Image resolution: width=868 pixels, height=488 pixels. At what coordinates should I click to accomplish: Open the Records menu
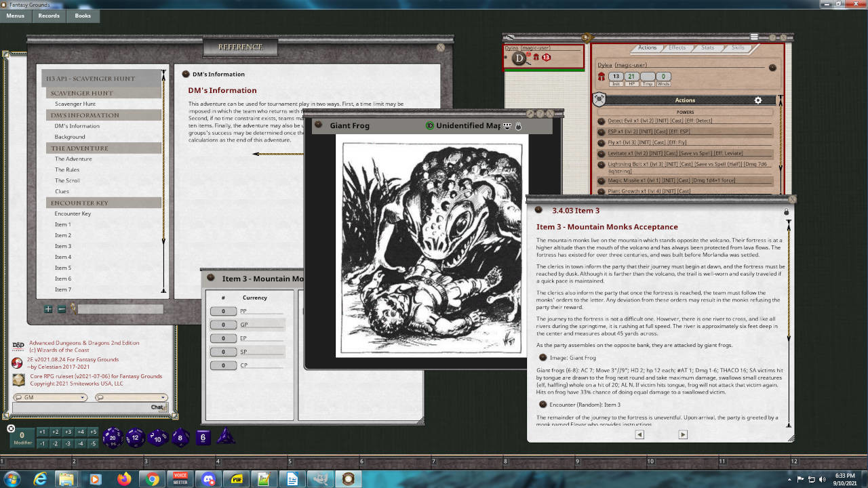pyautogui.click(x=49, y=16)
